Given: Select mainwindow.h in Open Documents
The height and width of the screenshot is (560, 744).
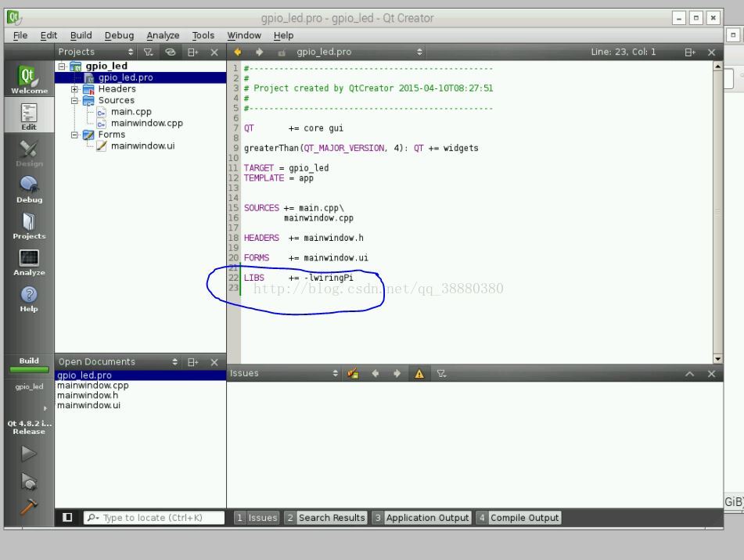Looking at the screenshot, I should [x=88, y=395].
